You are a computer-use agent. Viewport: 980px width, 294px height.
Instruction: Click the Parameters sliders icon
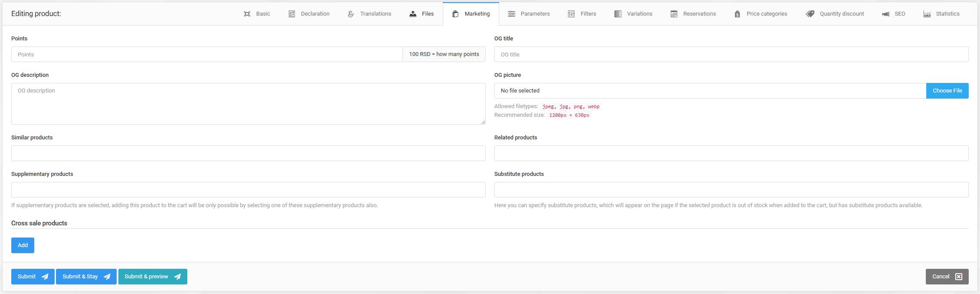(x=512, y=14)
